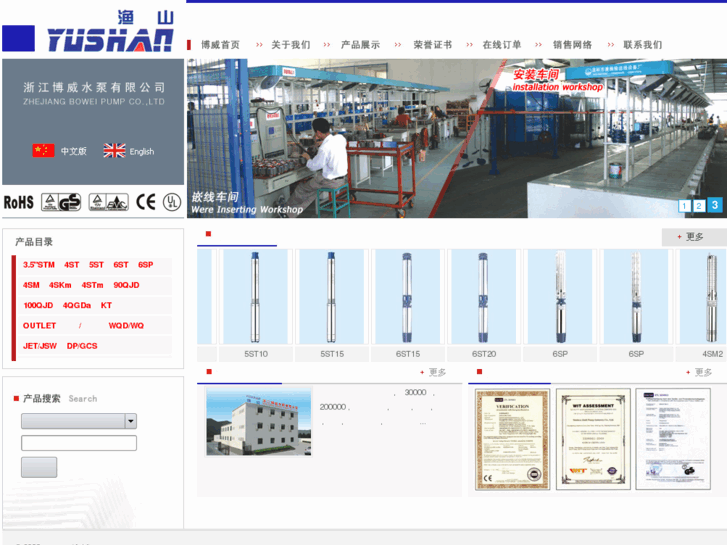Screen dimensions: 727x545
Task: Click the RoHS certification mark
Action: (19, 202)
